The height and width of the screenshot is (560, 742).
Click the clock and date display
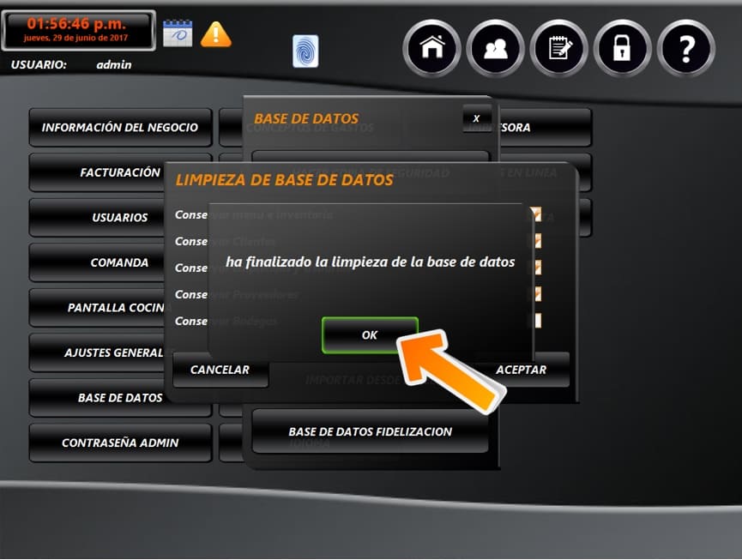[x=79, y=30]
